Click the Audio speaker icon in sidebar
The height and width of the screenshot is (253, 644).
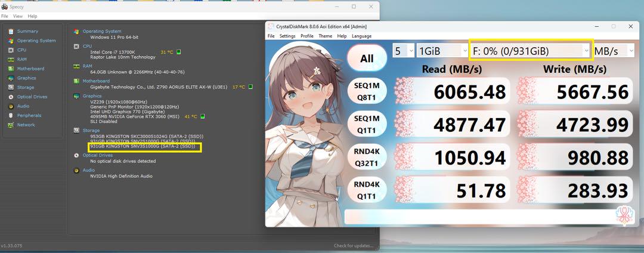(11, 106)
